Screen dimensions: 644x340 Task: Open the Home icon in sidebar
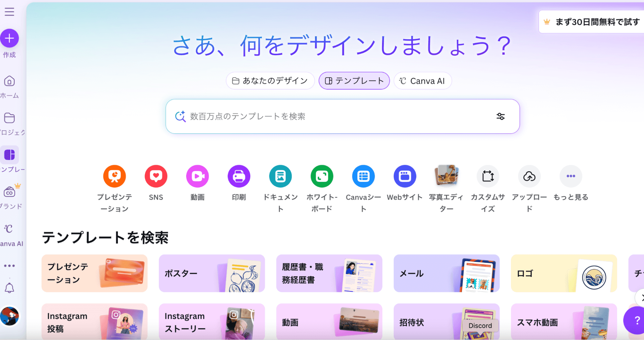[x=9, y=81]
